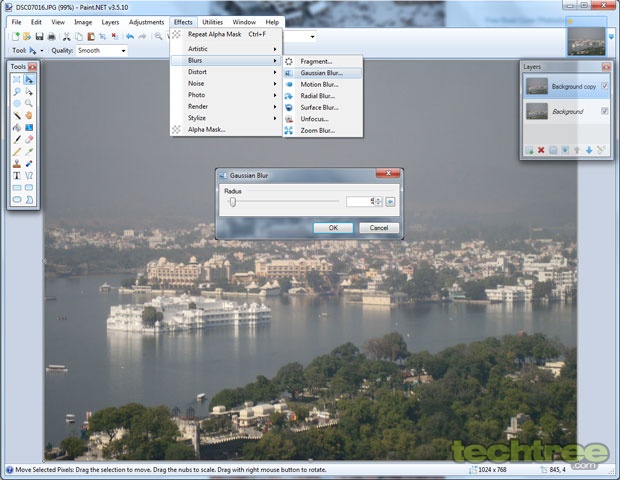Select the Clone Stamp tool
The image size is (620, 480).
[17, 163]
